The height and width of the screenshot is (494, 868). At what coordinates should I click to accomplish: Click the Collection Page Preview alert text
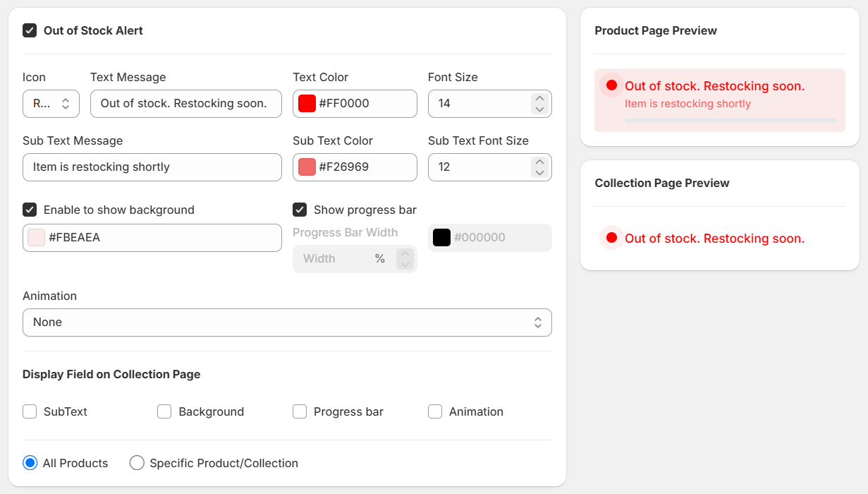[714, 239]
